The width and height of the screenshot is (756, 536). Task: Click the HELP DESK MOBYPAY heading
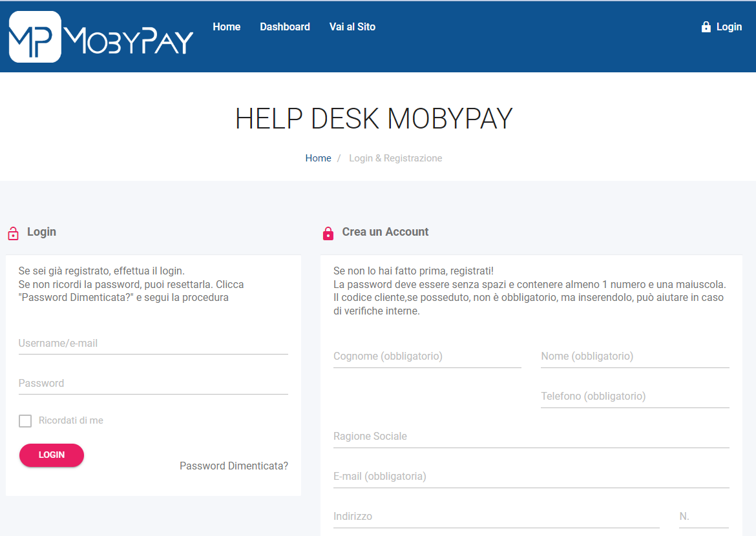pyautogui.click(x=373, y=119)
